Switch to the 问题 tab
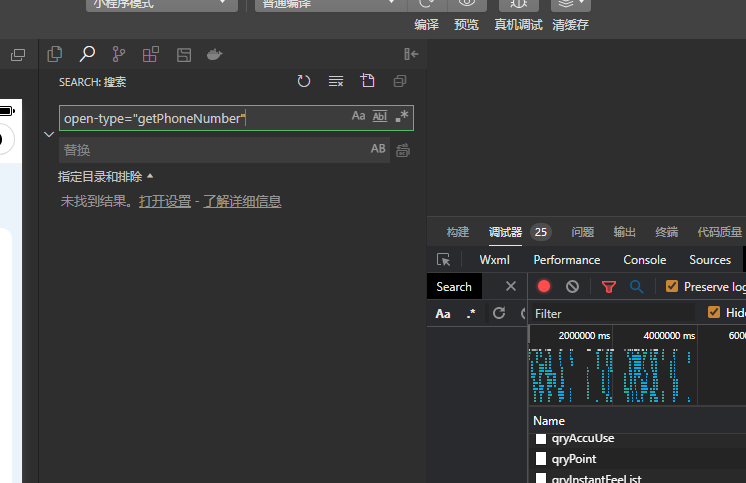Screen dimensions: 746x483 (x=583, y=232)
